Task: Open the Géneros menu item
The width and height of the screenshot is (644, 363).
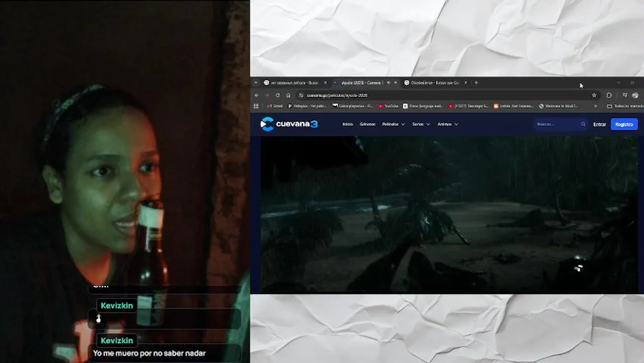Action: pyautogui.click(x=367, y=124)
